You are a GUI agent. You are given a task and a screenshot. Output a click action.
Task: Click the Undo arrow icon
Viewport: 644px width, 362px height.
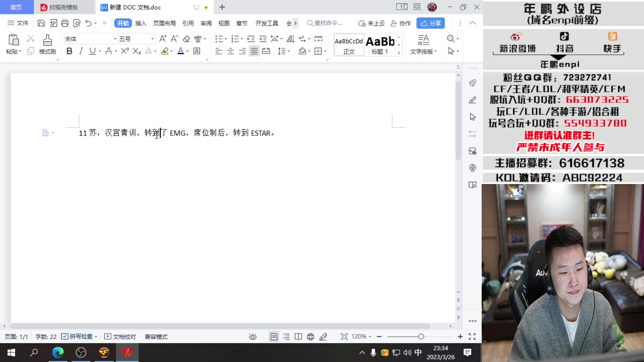88,23
